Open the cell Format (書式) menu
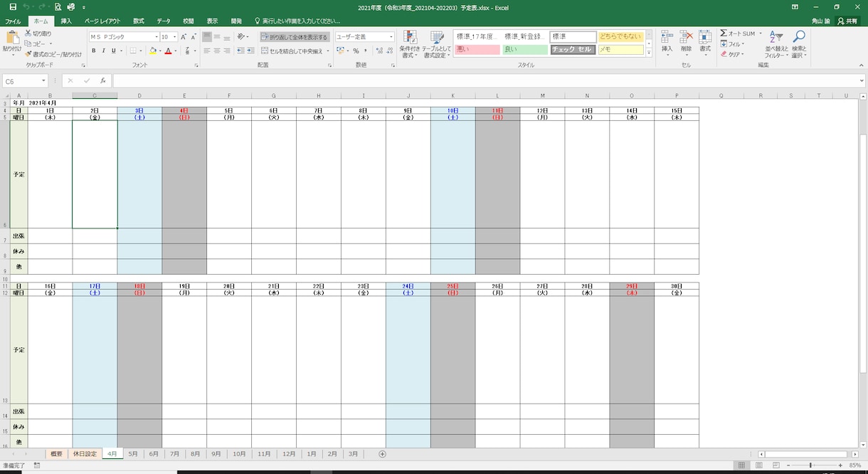The image size is (868, 474). [x=705, y=44]
